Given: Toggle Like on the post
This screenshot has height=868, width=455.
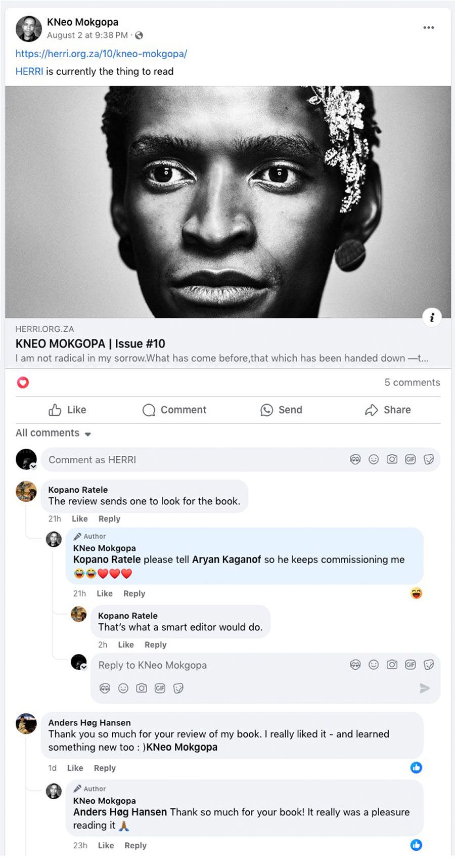Looking at the screenshot, I should 67,410.
